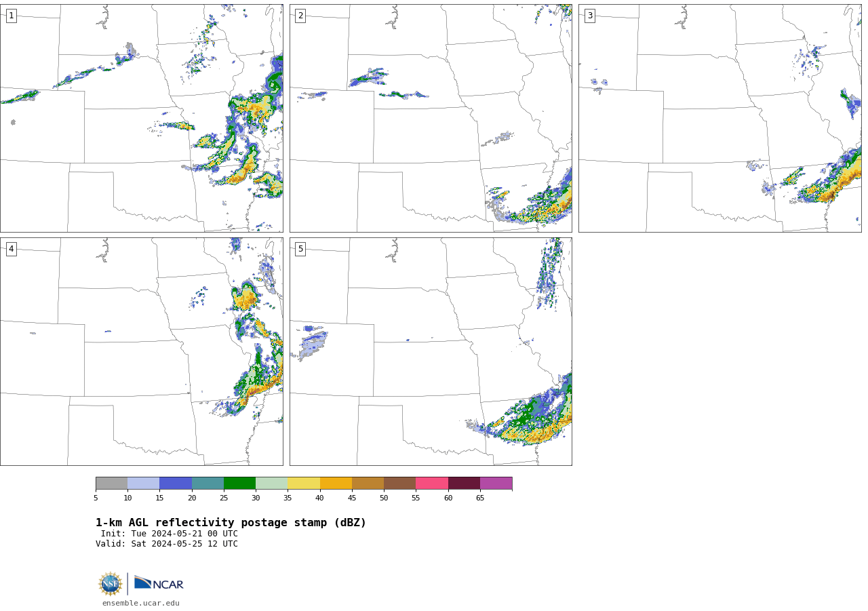Click the number 1 panel label

[x=11, y=16]
